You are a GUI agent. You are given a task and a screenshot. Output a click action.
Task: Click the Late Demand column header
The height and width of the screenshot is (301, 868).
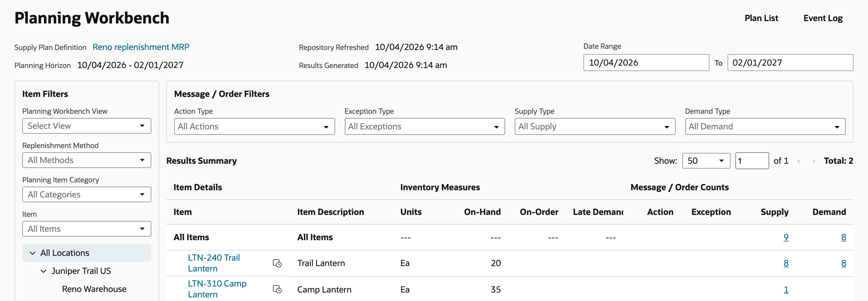pos(598,212)
